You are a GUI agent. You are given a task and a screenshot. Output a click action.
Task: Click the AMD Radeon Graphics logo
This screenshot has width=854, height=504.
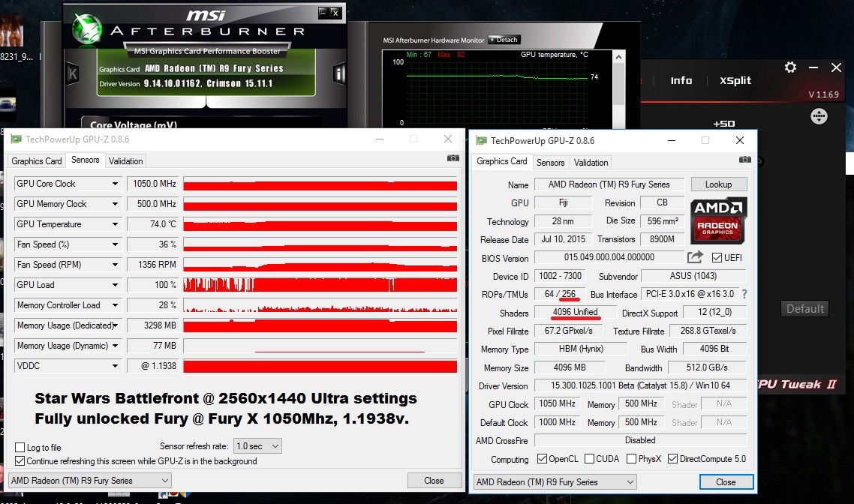pyautogui.click(x=718, y=220)
